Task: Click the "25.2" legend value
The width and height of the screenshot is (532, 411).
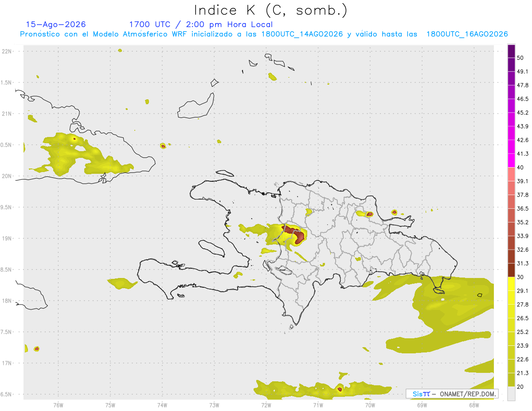Action: click(523, 332)
